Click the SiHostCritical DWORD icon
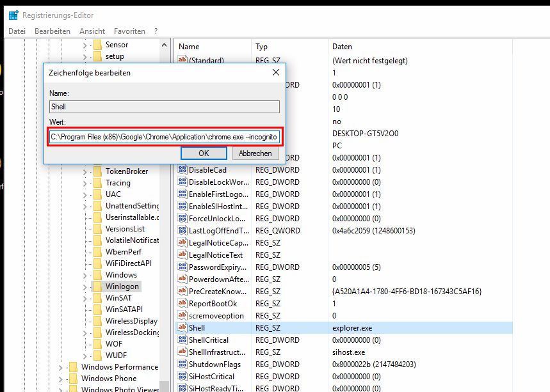Screen dimensions: 550x392 182,376
